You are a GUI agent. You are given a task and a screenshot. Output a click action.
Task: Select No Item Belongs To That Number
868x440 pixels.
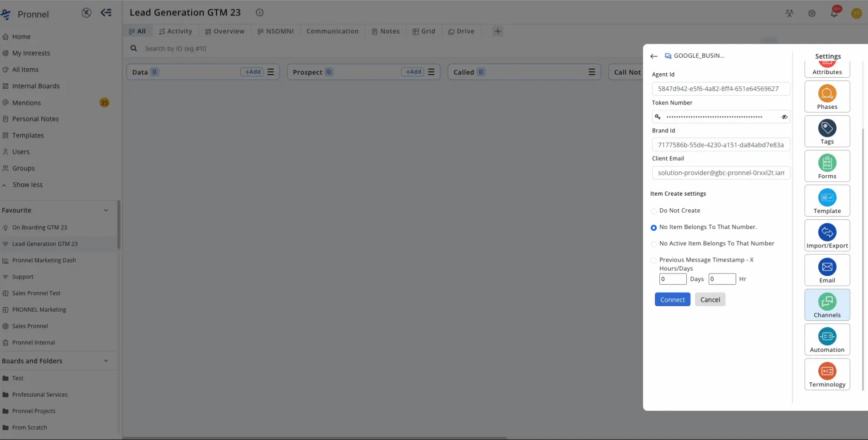pos(654,228)
